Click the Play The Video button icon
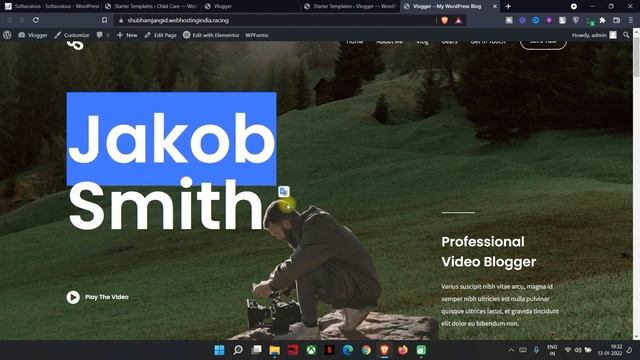 73,297
